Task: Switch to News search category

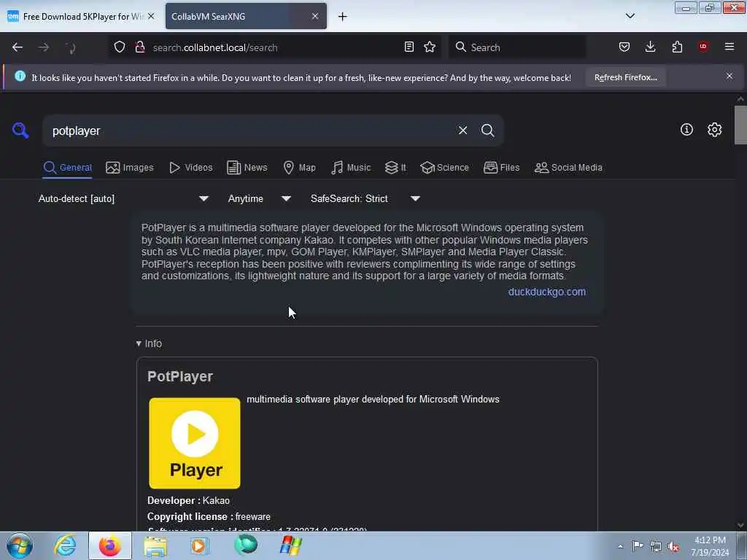Action: [247, 168]
